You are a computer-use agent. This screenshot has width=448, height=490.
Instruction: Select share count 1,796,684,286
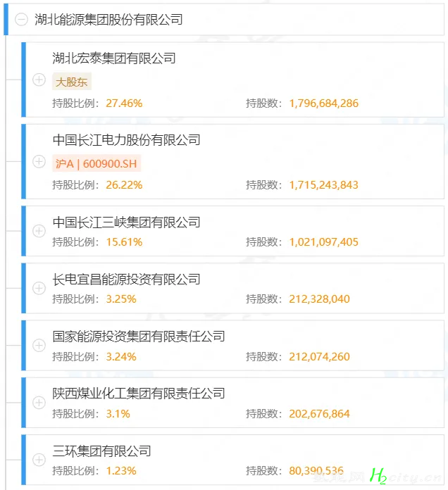coord(323,103)
